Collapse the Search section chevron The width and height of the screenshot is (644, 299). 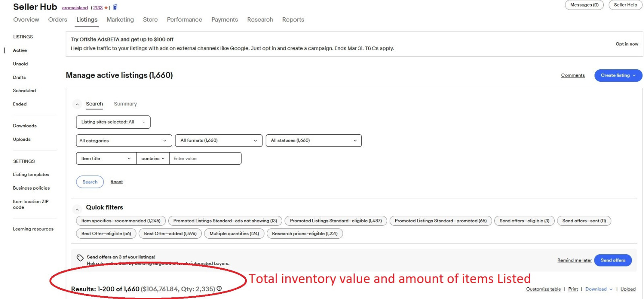(77, 104)
